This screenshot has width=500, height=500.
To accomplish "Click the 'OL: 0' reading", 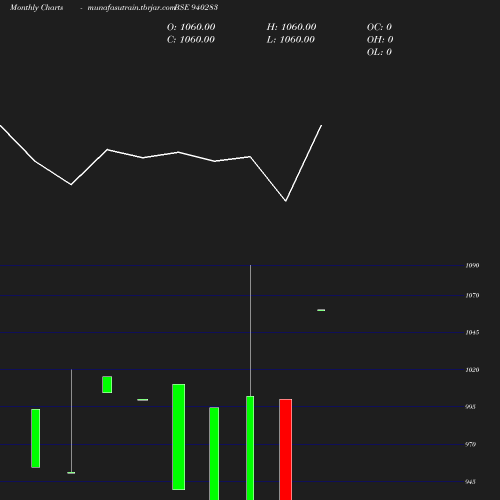I will [x=379, y=52].
